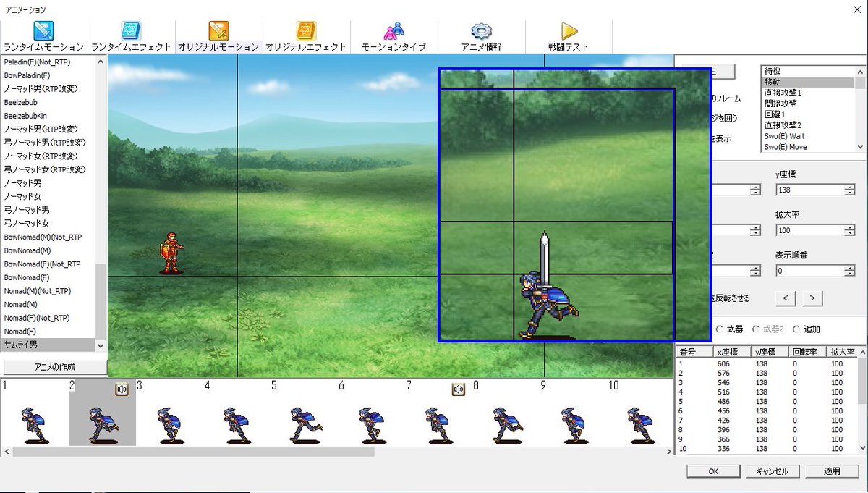Click the x座標 column header

pyautogui.click(x=733, y=352)
